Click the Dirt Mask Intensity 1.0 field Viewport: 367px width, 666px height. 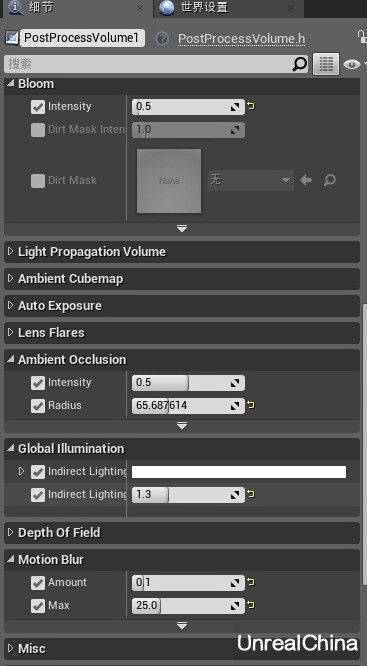pos(188,130)
